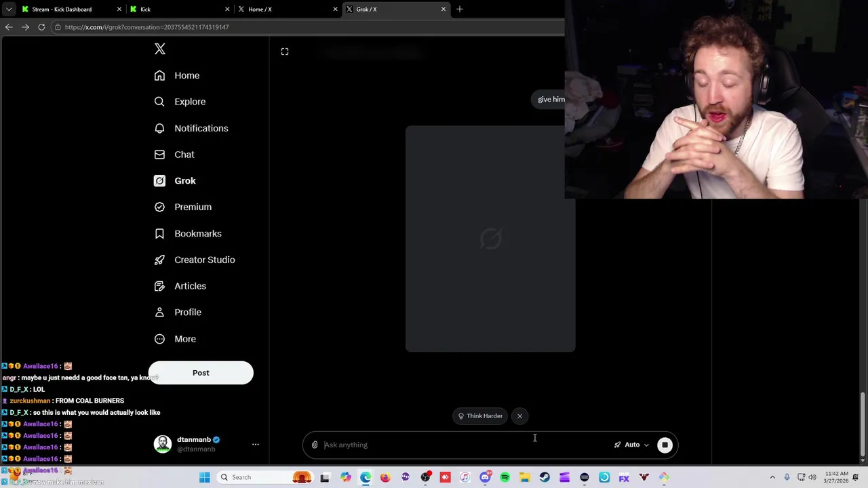Image resolution: width=868 pixels, height=488 pixels.
Task: Open the HUD FX app in taskbar
Action: pos(624,477)
